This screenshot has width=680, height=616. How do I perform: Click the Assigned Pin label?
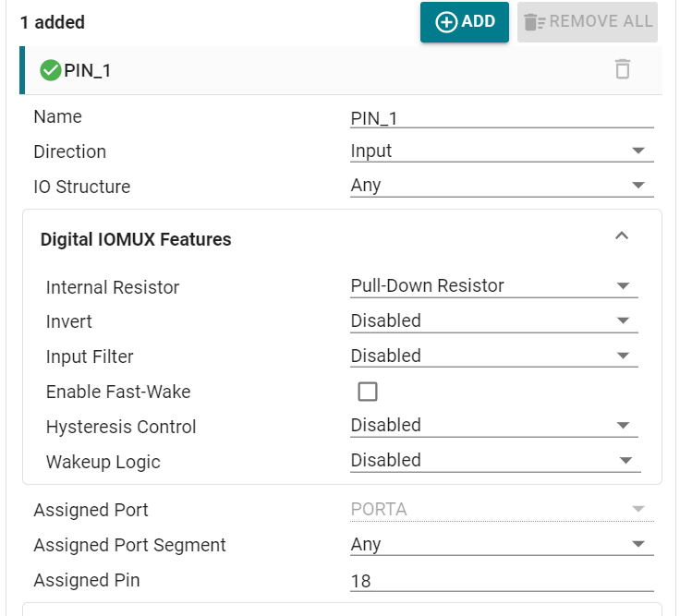click(87, 581)
